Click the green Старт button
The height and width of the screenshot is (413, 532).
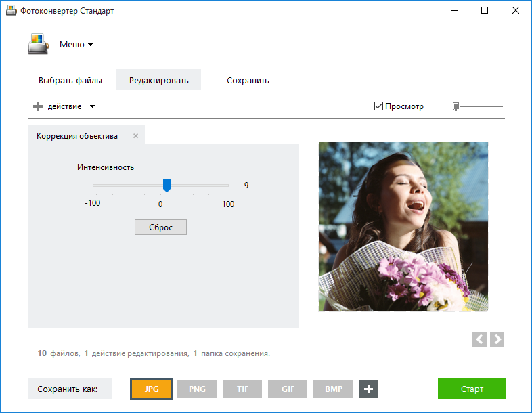coord(472,389)
